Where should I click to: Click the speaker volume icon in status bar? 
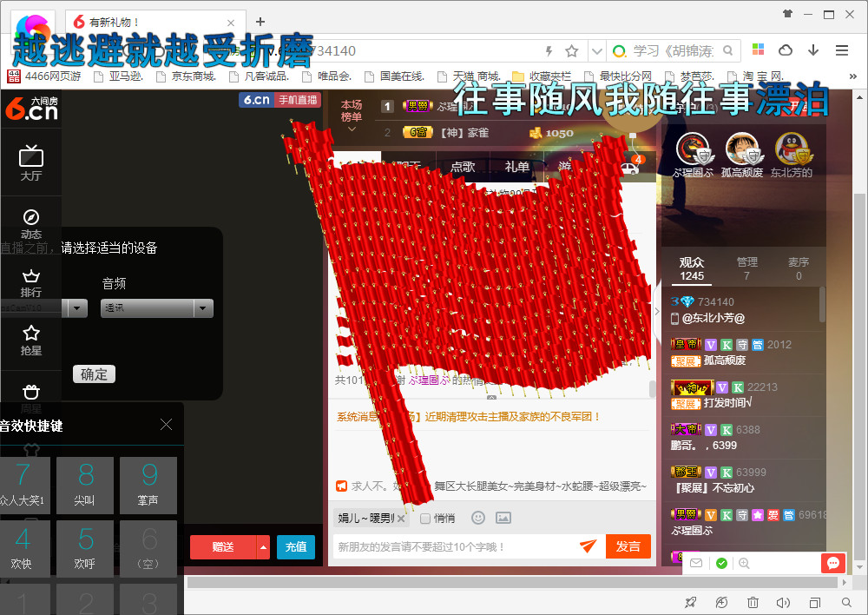point(783,602)
